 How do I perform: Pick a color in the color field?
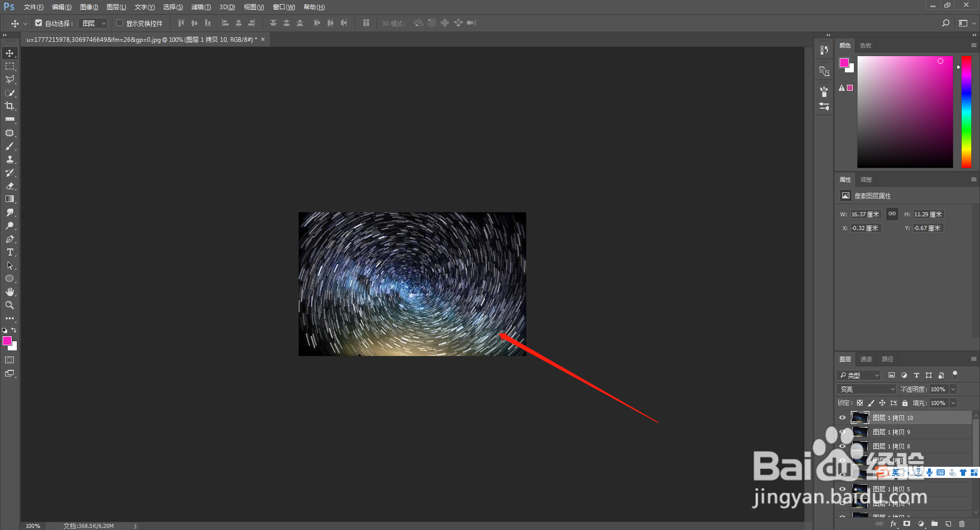[x=905, y=112]
